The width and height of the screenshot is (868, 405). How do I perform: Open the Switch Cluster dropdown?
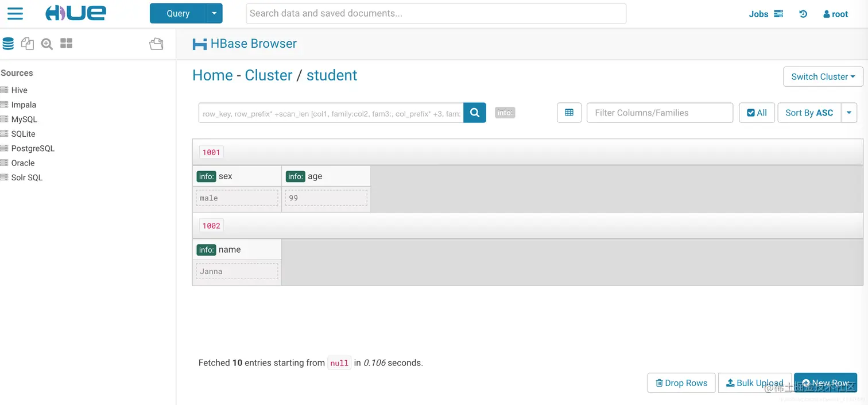click(823, 76)
